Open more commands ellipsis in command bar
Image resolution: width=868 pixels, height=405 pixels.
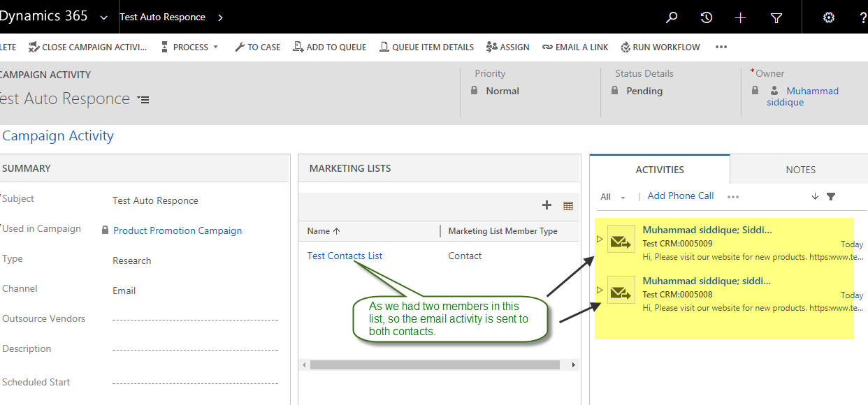[721, 47]
